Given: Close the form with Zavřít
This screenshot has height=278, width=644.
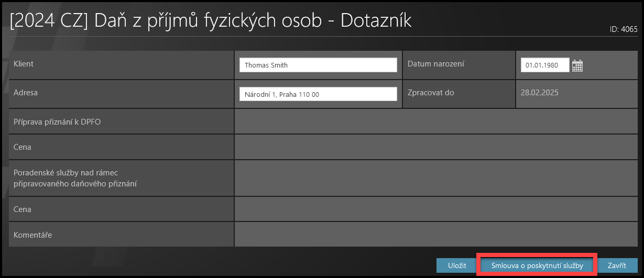Looking at the screenshot, I should coord(617,265).
